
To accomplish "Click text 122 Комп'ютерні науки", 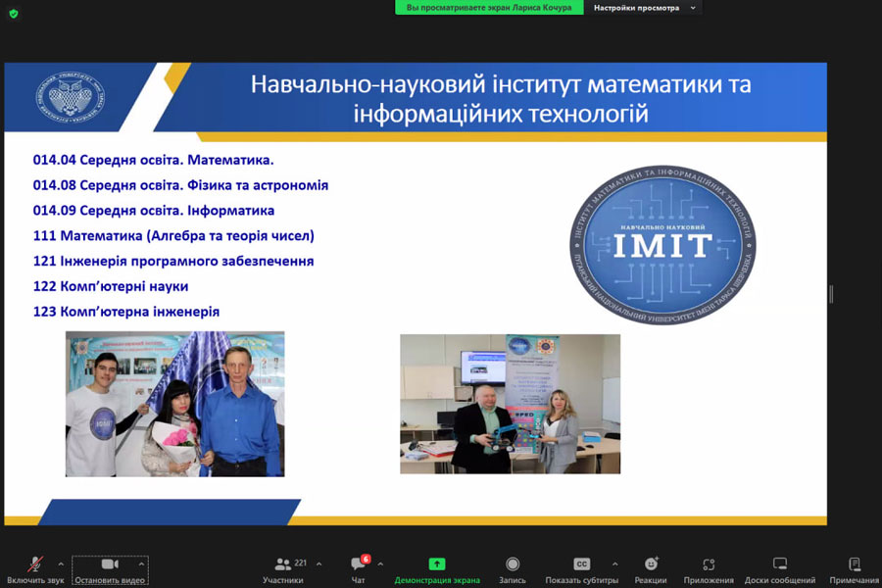I will [x=110, y=286].
